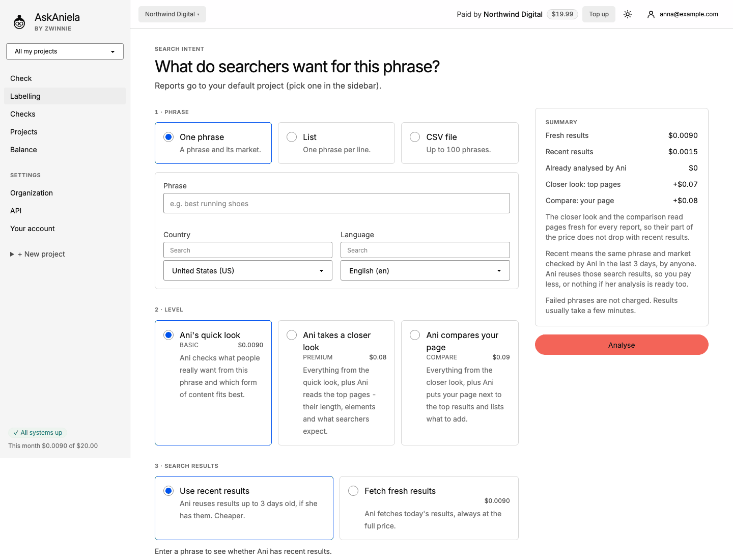Go to Projects in the sidebar

pos(65,132)
